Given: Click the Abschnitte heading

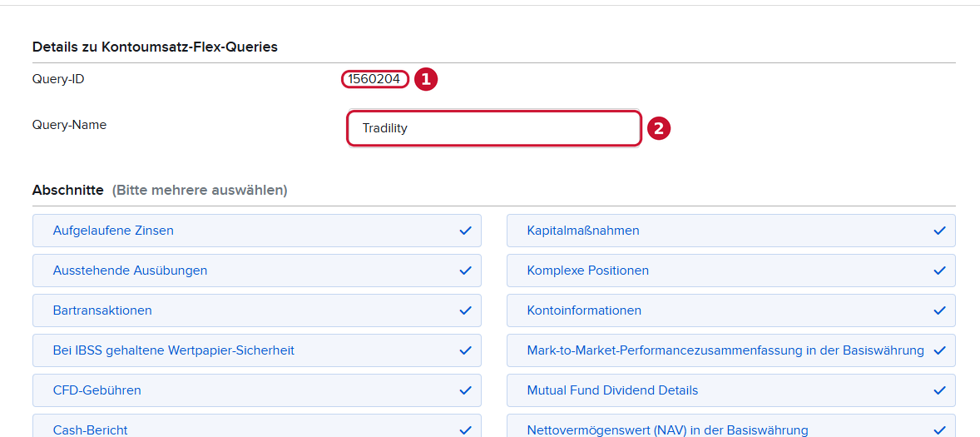Looking at the screenshot, I should tap(67, 190).
